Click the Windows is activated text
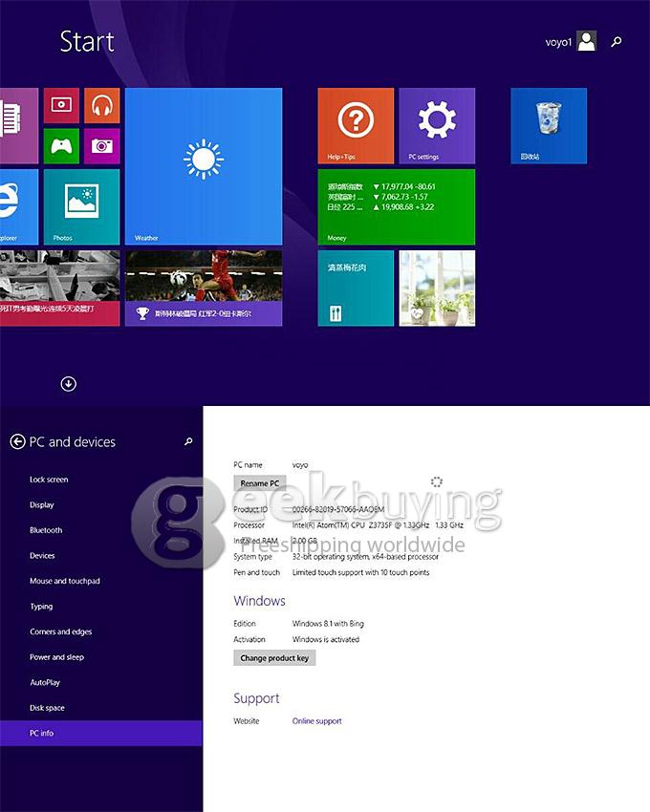This screenshot has height=812, width=650. (x=326, y=639)
